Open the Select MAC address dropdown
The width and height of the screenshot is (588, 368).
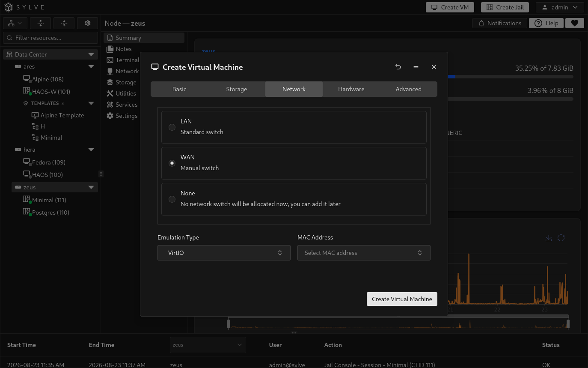[x=364, y=253]
